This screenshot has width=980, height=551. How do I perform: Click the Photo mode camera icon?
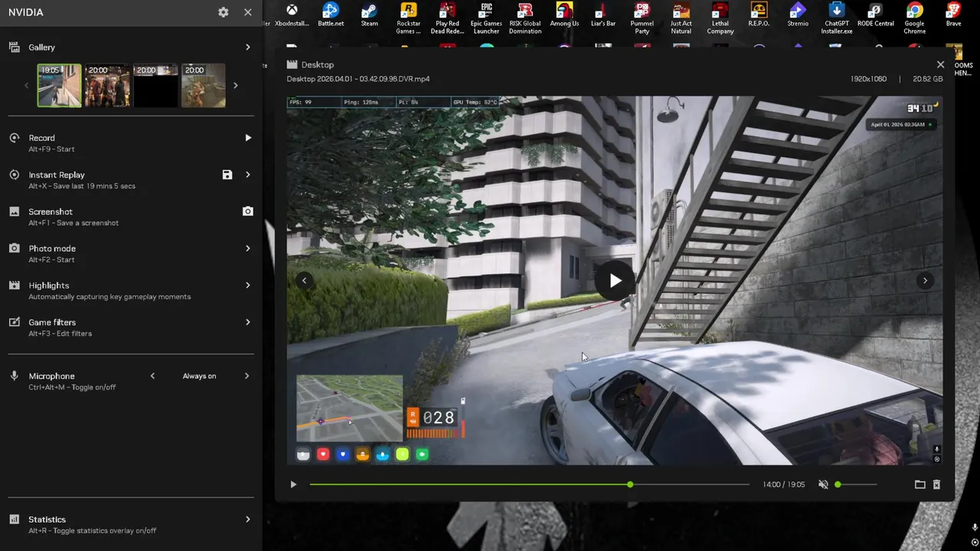[x=14, y=248]
